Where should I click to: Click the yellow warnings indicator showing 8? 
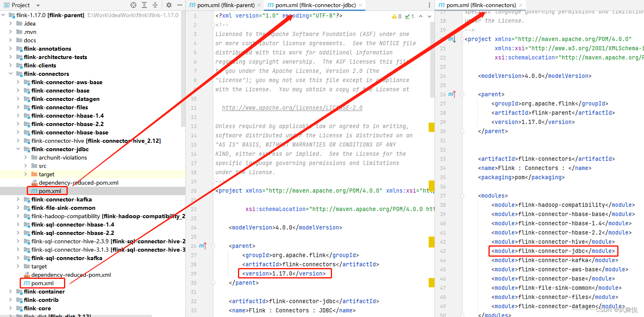tap(396, 16)
